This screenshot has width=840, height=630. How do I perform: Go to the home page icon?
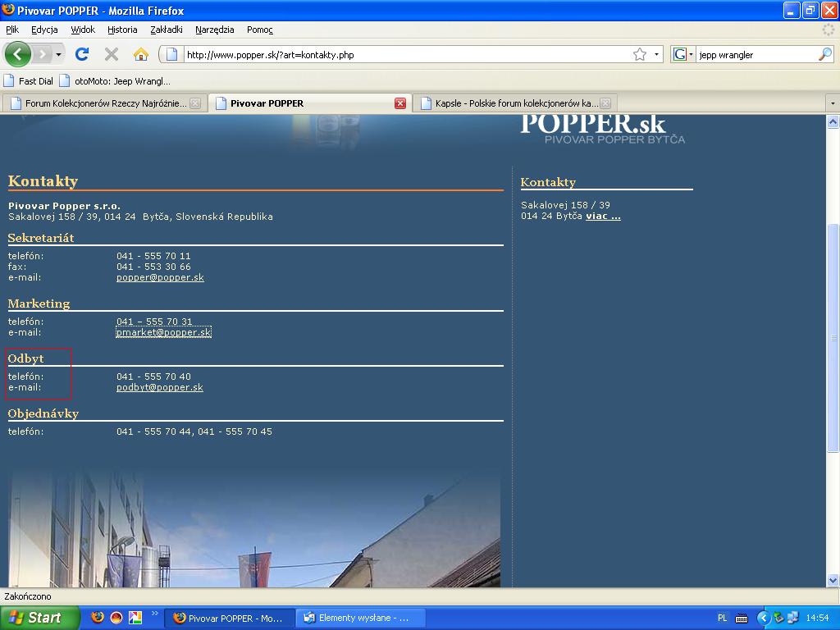140,54
